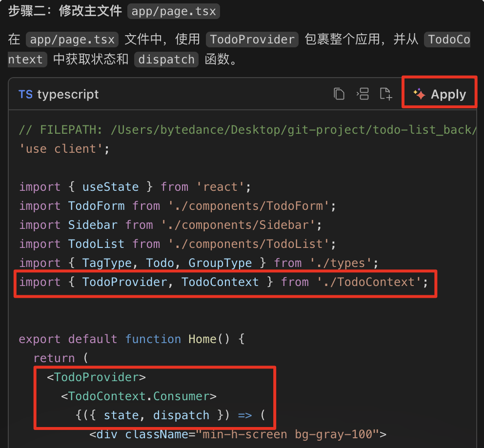Click the add to new file icon
This screenshot has width=484, height=448.
point(386,94)
